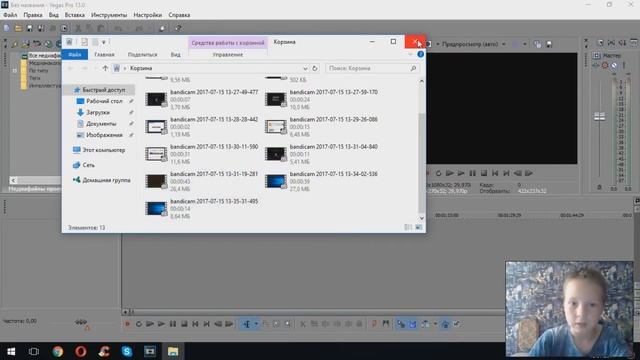Click the Master bus FX icon

596,65
